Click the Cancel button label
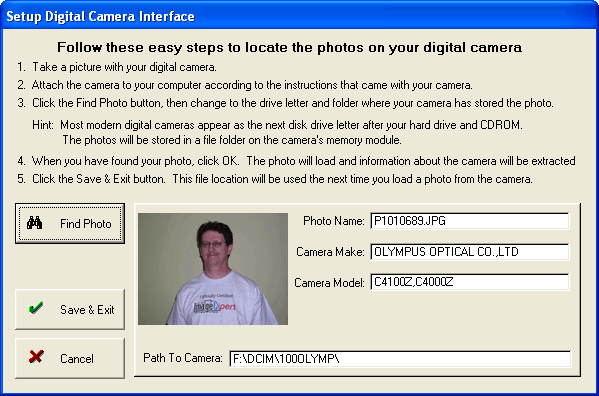 [x=77, y=359]
